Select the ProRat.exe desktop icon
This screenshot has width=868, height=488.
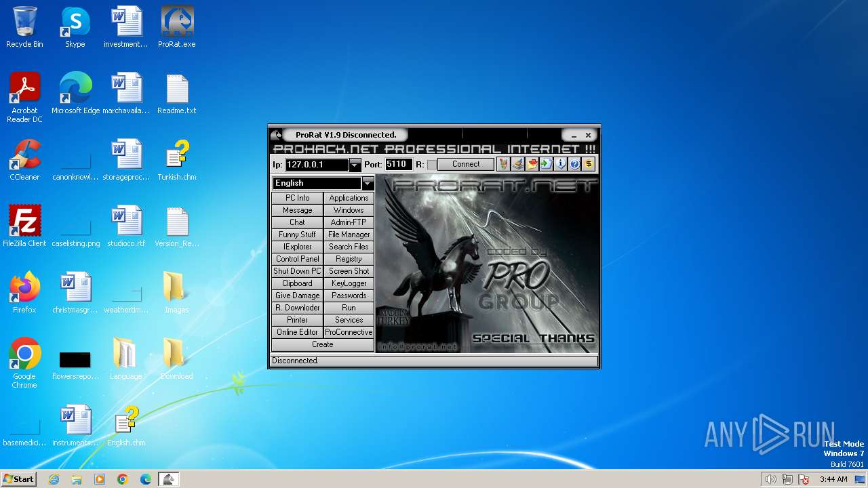(x=177, y=28)
